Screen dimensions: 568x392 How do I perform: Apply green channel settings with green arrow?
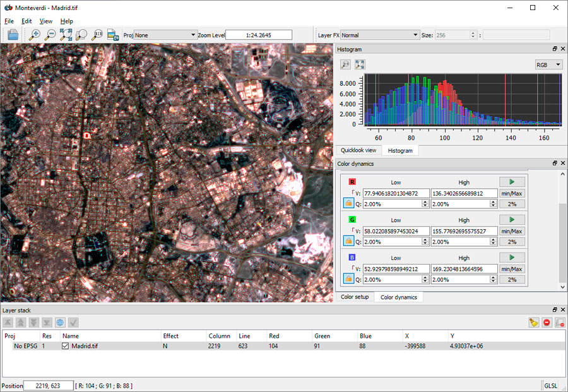(512, 220)
